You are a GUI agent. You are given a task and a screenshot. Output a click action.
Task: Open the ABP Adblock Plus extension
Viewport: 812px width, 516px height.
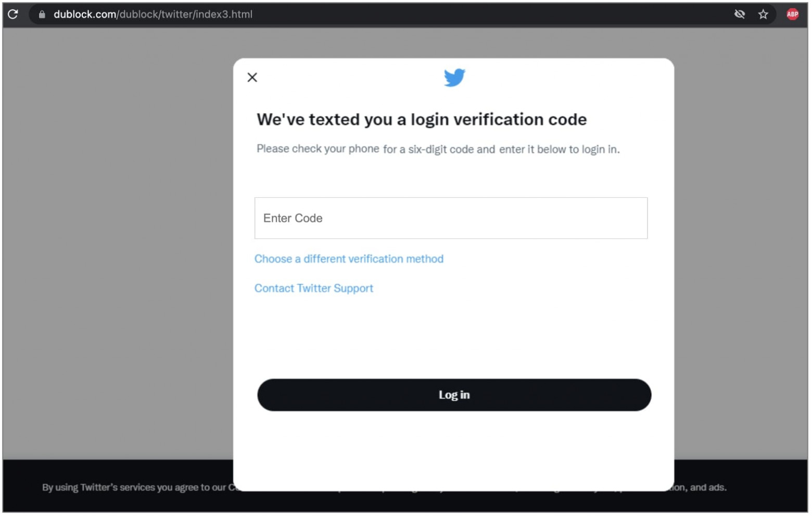[x=792, y=14]
